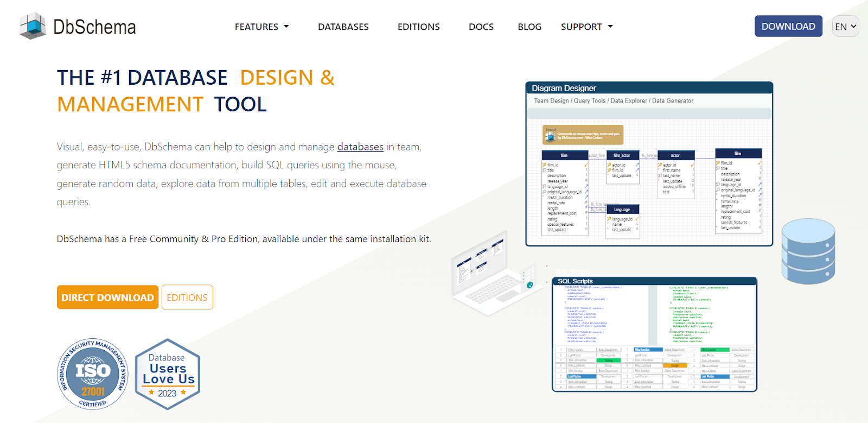Click the DbSchema brand name text

tap(94, 27)
